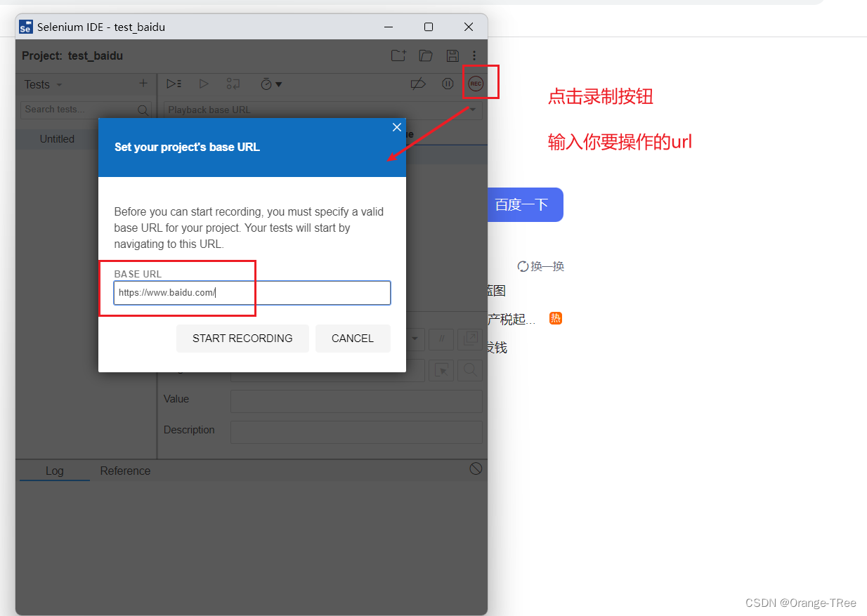Click the search tests magnifier icon
867x616 pixels.
(x=143, y=110)
